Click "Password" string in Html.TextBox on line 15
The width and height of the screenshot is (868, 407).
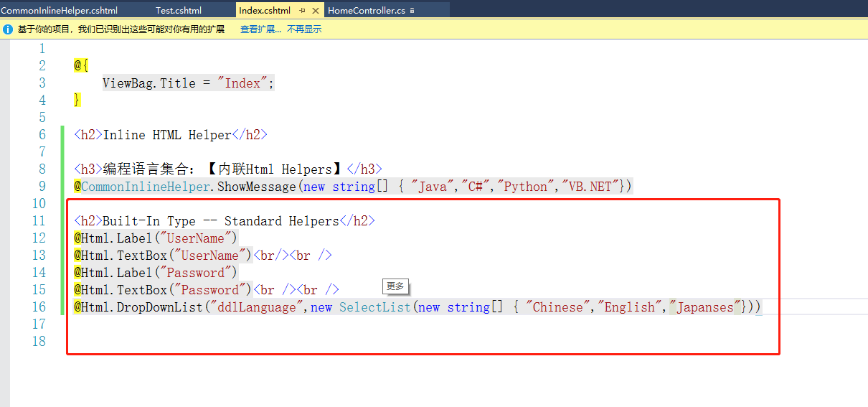tap(211, 290)
